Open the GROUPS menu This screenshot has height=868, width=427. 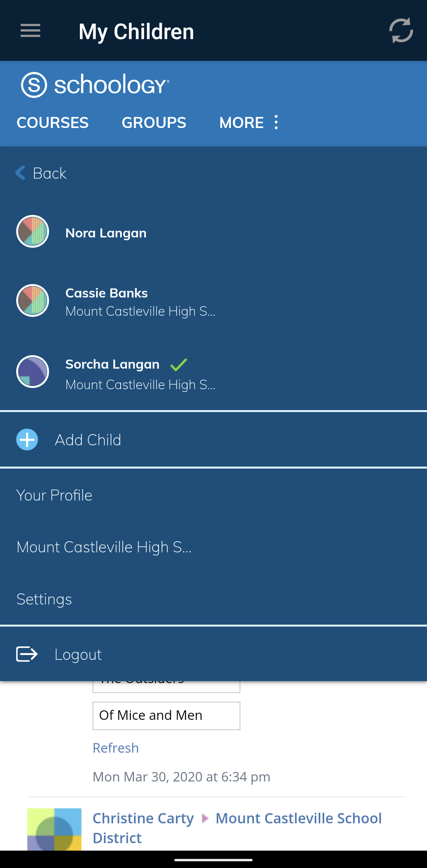click(154, 122)
